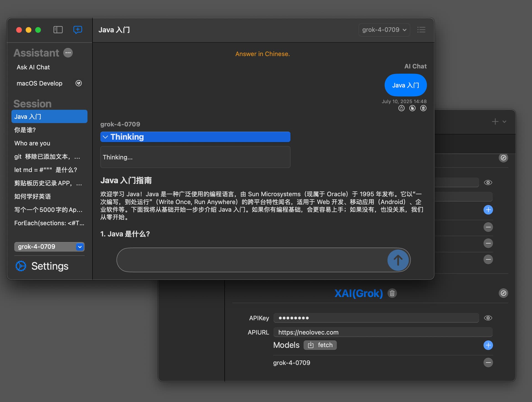Start a new chat with the plus bubble icon
Viewport: 532px width, 402px height.
(78, 30)
